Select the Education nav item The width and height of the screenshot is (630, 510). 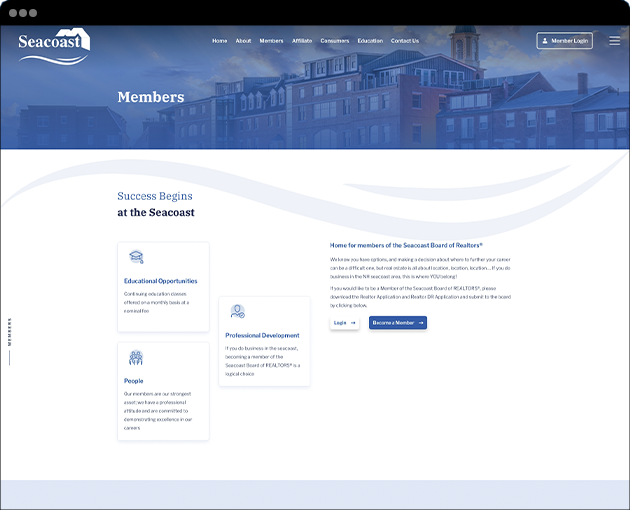tap(370, 41)
